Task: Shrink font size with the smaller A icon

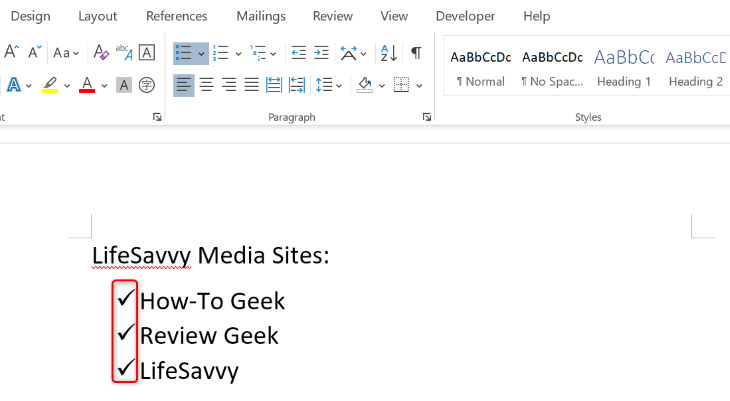Action: click(34, 52)
